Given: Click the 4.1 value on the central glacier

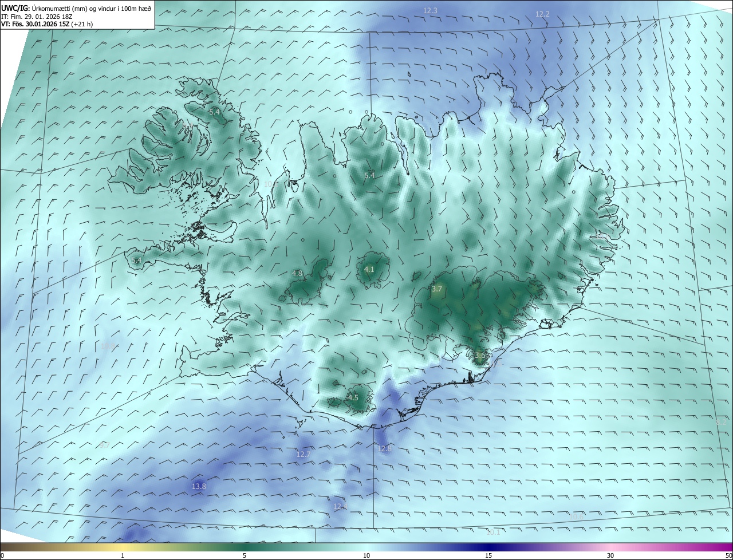Looking at the screenshot, I should click(369, 269).
